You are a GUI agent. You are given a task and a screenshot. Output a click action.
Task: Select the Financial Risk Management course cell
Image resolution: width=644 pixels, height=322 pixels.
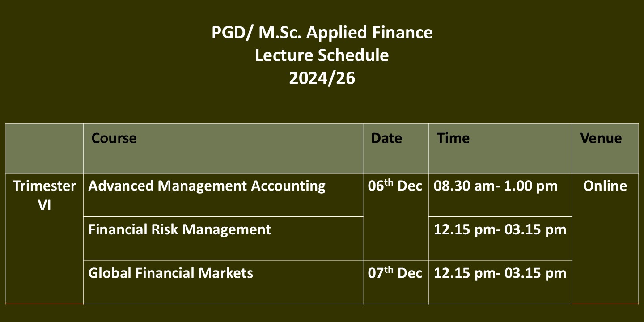(223, 238)
